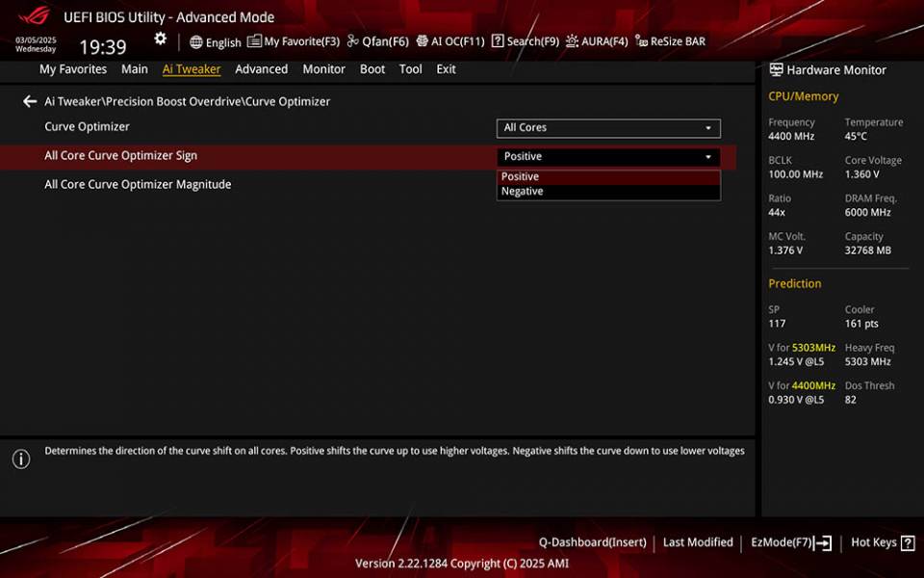This screenshot has height=578, width=924.
Task: Click the Dos Thresh 82 value
Action: coord(850,399)
